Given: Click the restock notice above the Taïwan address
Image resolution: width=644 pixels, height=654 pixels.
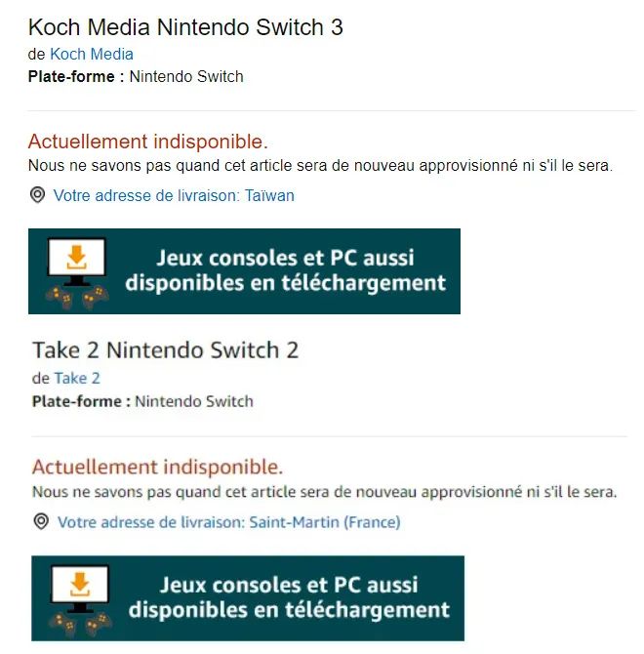Looking at the screenshot, I should 320,166.
